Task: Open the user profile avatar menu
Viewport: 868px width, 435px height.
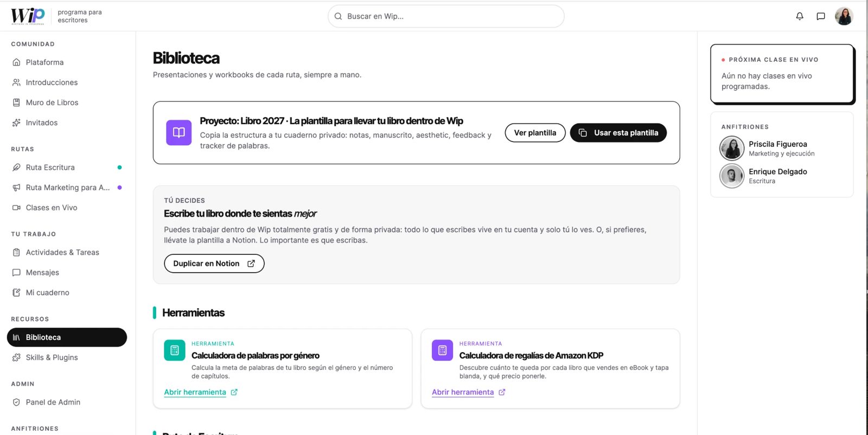Action: 844,16
